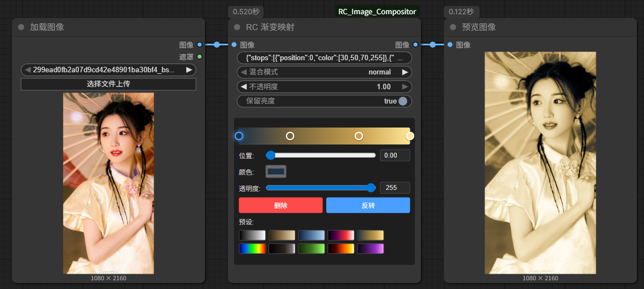
Task: Click the red 删除 button
Action: pyautogui.click(x=281, y=205)
